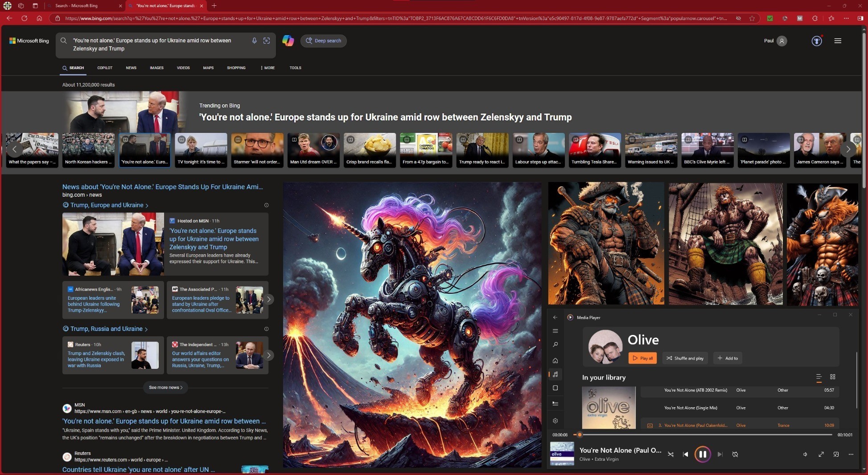This screenshot has width=868, height=475.
Task: Show next trending stories in carousel
Action: (848, 149)
